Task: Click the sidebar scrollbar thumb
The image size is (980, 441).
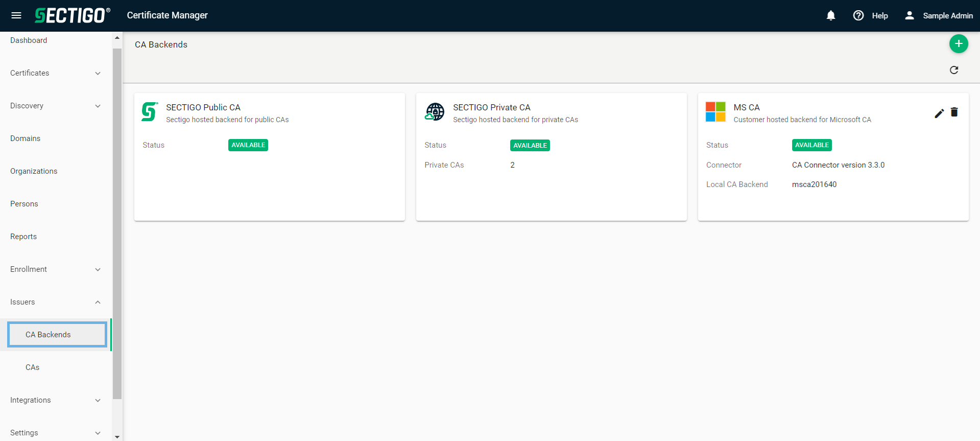Action: click(x=117, y=224)
